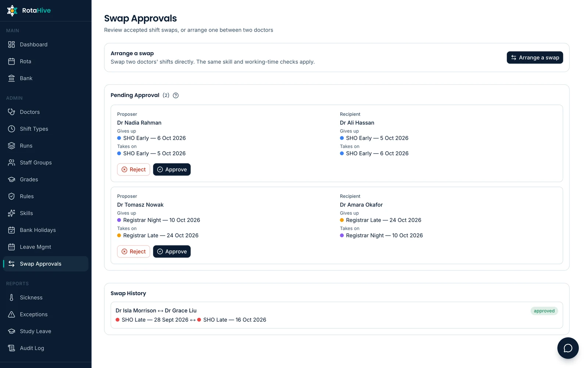Click Dr Amara Okafor's Registrar Late — 24 Oct 2026
588x368 pixels.
pos(381,220)
